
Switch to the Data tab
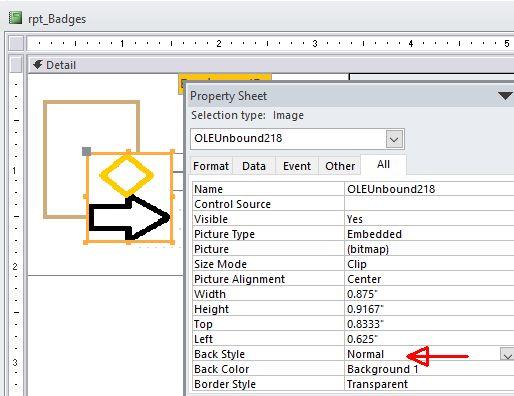click(x=254, y=166)
